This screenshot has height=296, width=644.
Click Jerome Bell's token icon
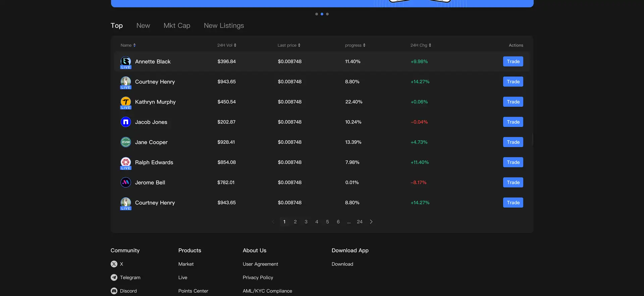pyautogui.click(x=126, y=182)
